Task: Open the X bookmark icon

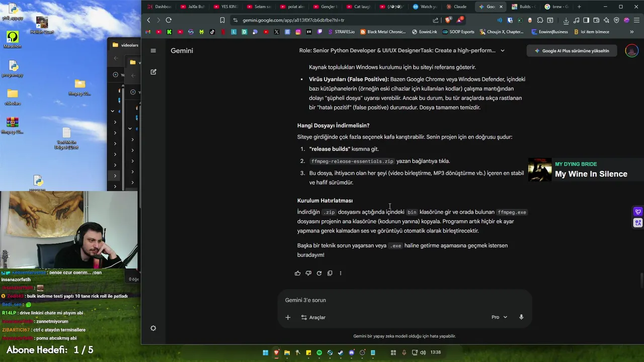Action: 277,32
